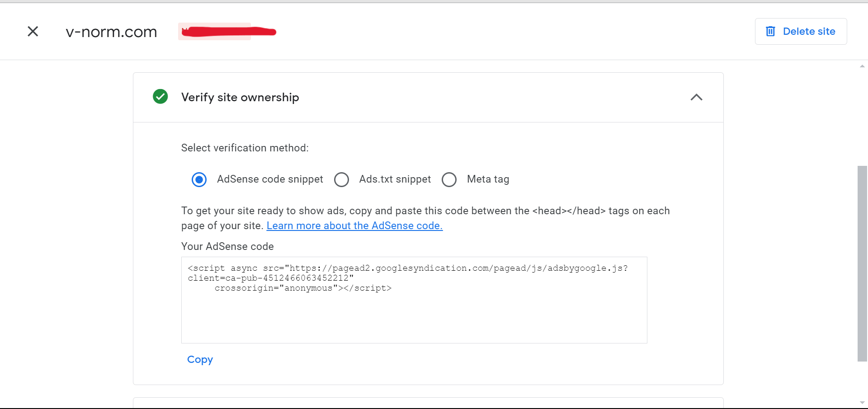
Task: Choose the Ads.txt snippet verification method
Action: point(341,179)
